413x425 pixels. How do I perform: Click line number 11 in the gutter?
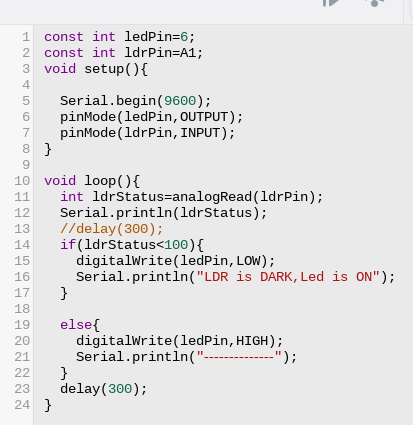pos(22,197)
